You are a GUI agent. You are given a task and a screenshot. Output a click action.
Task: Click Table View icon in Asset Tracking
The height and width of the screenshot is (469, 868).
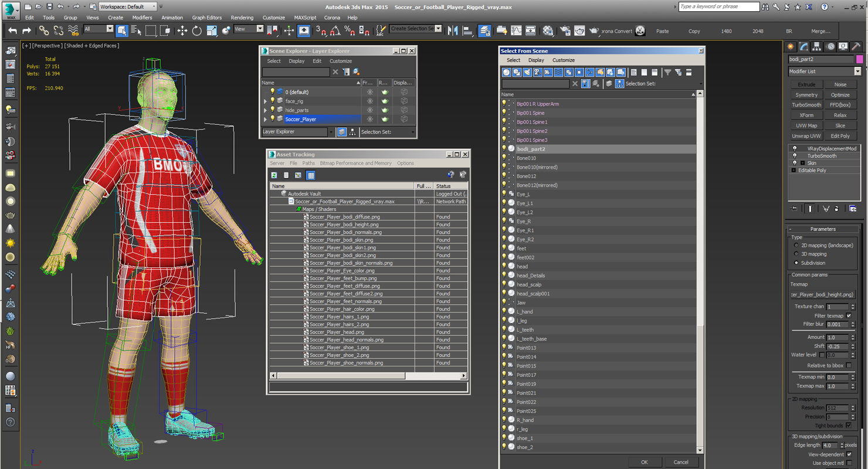[311, 175]
